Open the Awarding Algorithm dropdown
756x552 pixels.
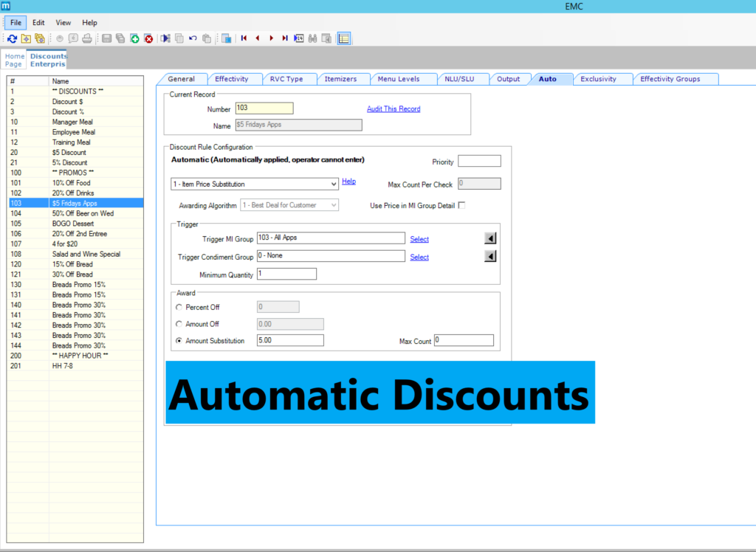point(289,205)
